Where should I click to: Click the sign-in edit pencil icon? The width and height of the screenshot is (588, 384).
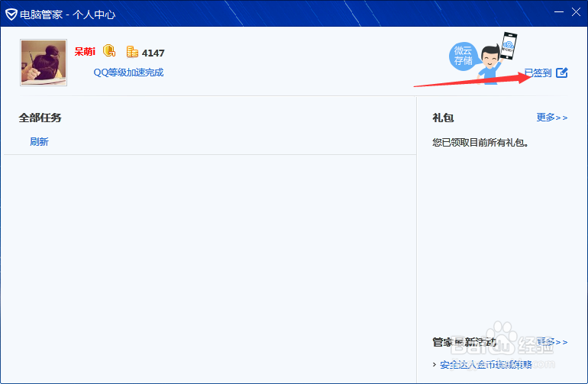[562, 73]
